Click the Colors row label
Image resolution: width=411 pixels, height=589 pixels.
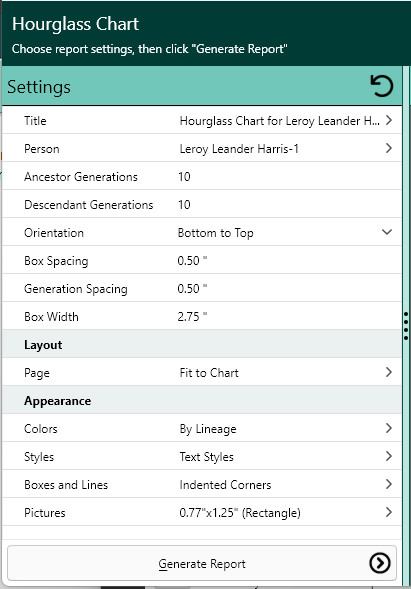(41, 429)
